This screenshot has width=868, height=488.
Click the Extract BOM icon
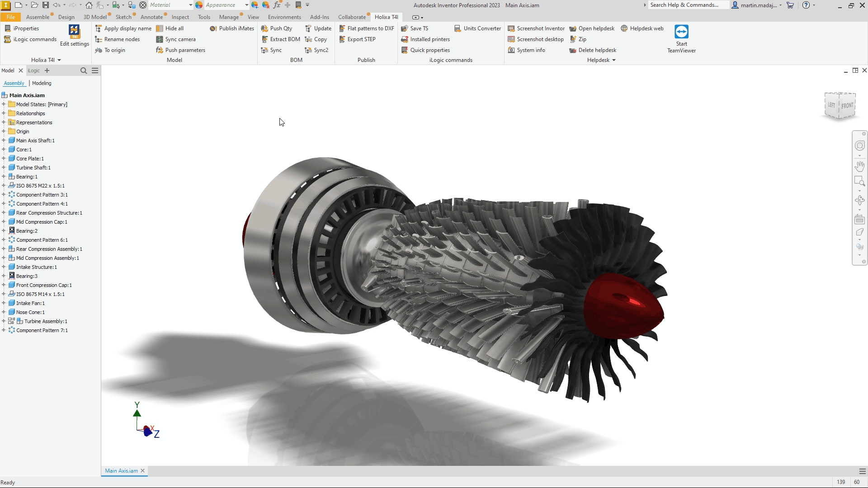point(265,39)
